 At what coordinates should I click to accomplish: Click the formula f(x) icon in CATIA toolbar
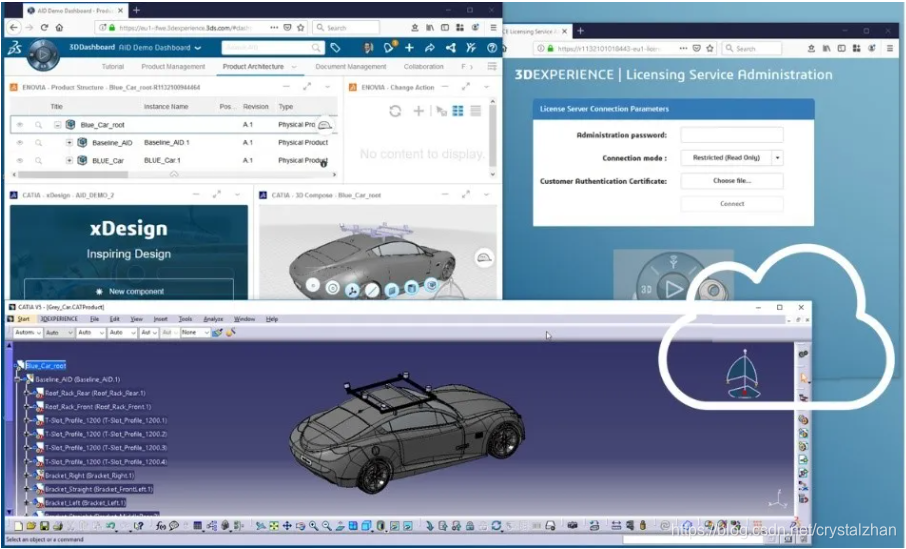click(159, 526)
